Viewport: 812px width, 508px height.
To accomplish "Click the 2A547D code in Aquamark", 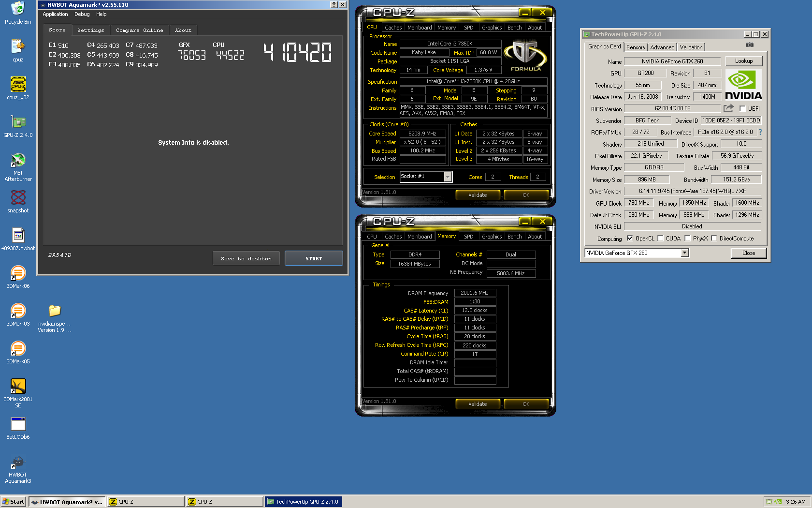I will pos(60,255).
